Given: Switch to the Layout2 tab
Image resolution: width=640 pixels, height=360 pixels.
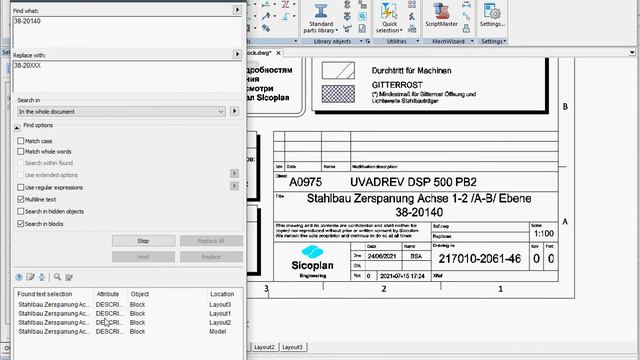Looking at the screenshot, I should pos(264,347).
